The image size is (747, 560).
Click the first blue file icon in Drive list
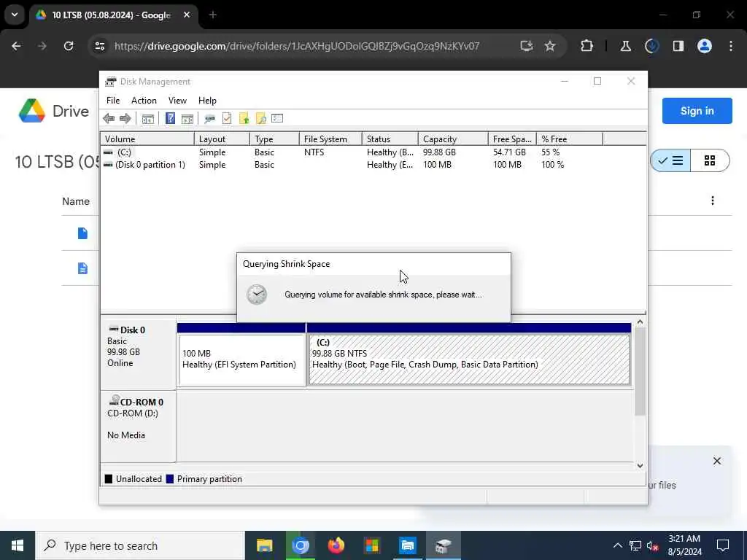[x=83, y=233]
